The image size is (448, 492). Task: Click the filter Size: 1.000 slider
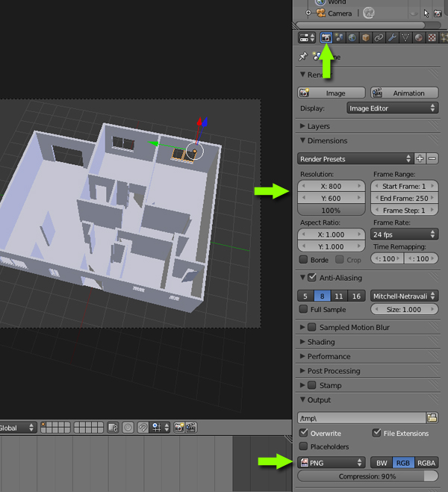(x=405, y=309)
